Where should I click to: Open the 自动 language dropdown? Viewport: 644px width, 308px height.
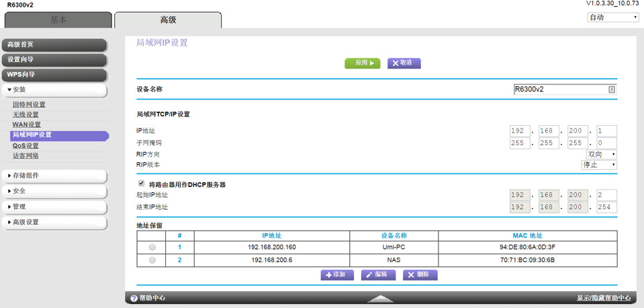pos(612,17)
